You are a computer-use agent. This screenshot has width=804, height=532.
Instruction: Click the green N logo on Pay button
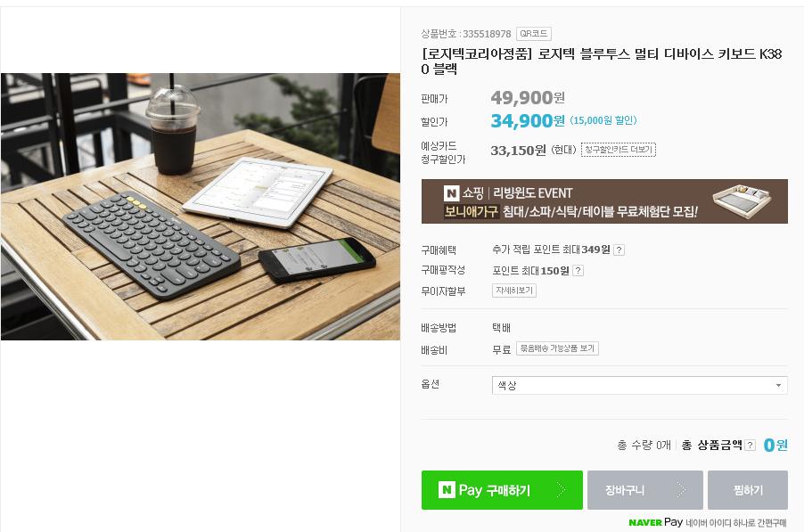pos(447,490)
